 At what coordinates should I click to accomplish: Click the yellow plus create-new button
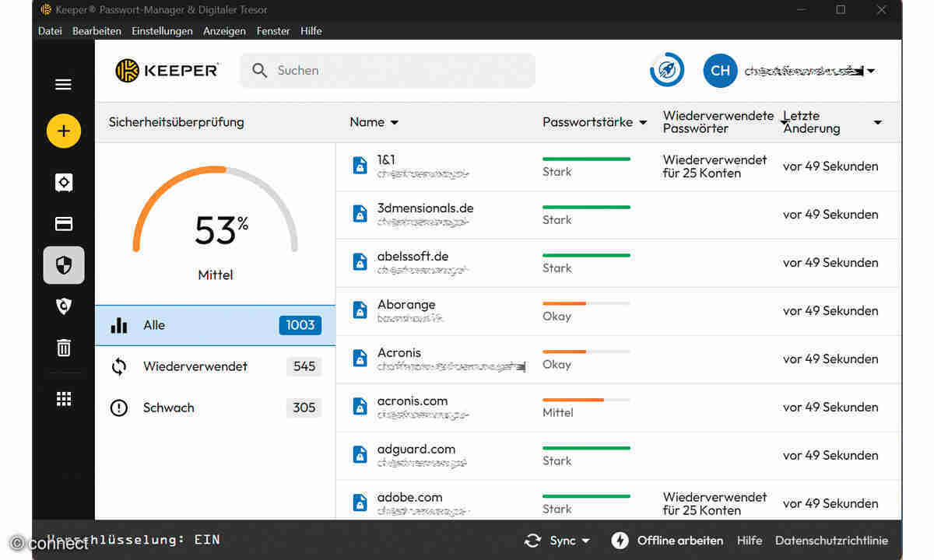(64, 131)
